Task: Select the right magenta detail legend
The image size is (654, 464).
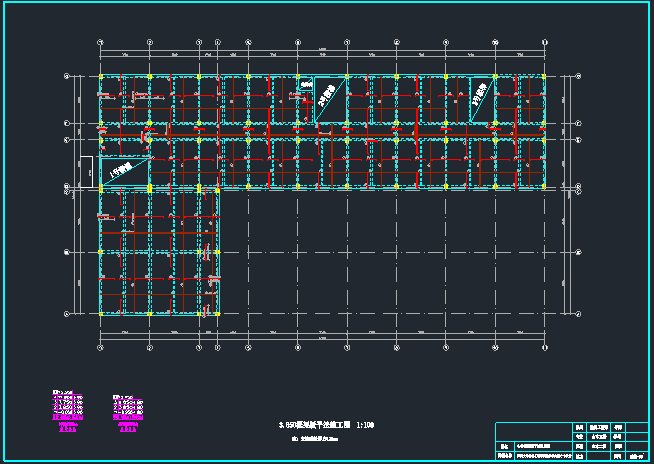Action: (127, 410)
